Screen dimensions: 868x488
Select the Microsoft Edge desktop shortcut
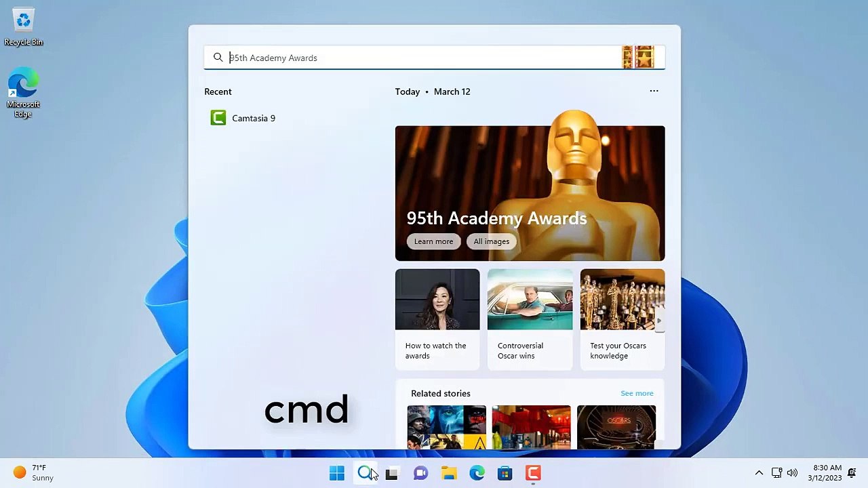(24, 93)
